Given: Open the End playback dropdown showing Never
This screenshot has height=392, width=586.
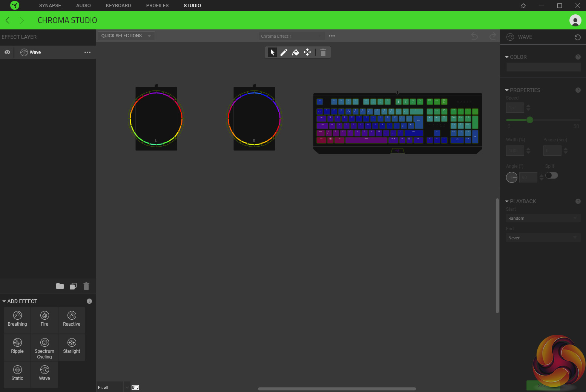Looking at the screenshot, I should [543, 238].
